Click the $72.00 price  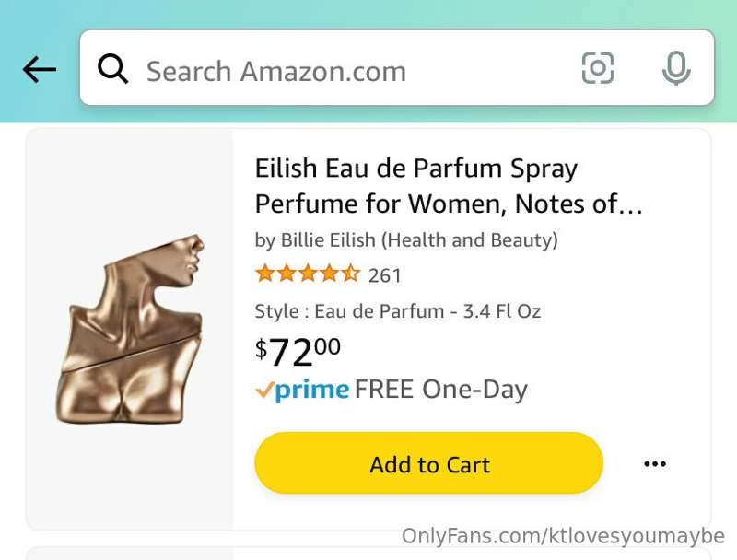298,352
